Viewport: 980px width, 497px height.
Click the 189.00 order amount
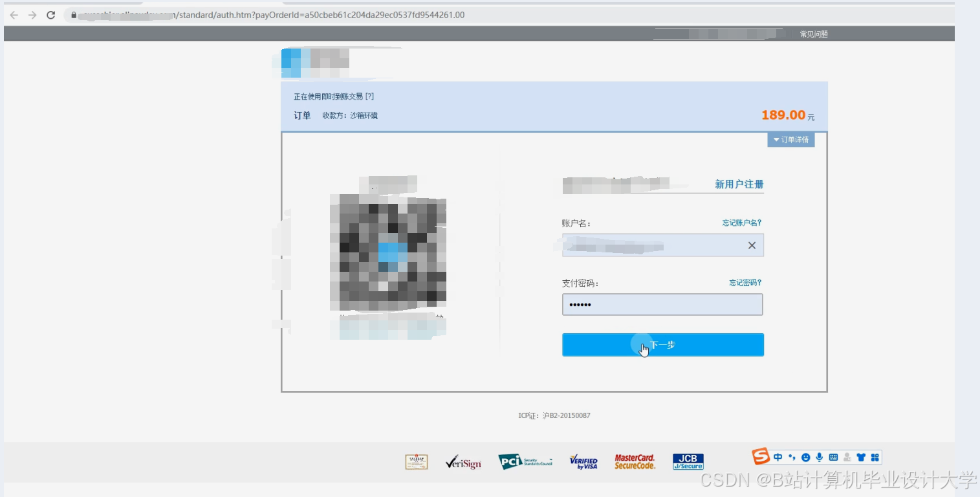tap(783, 115)
